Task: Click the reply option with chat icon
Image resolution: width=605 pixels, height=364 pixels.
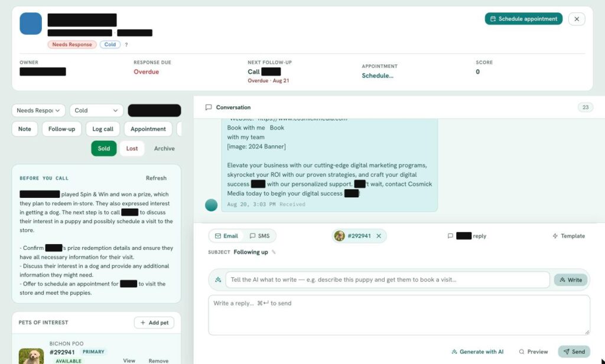Action: pyautogui.click(x=467, y=236)
